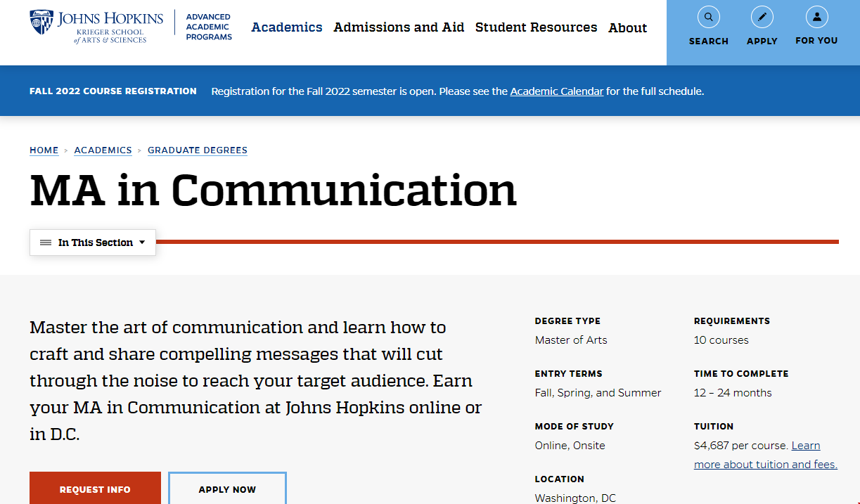
Task: Click the 12 – 24 months value
Action: click(733, 393)
